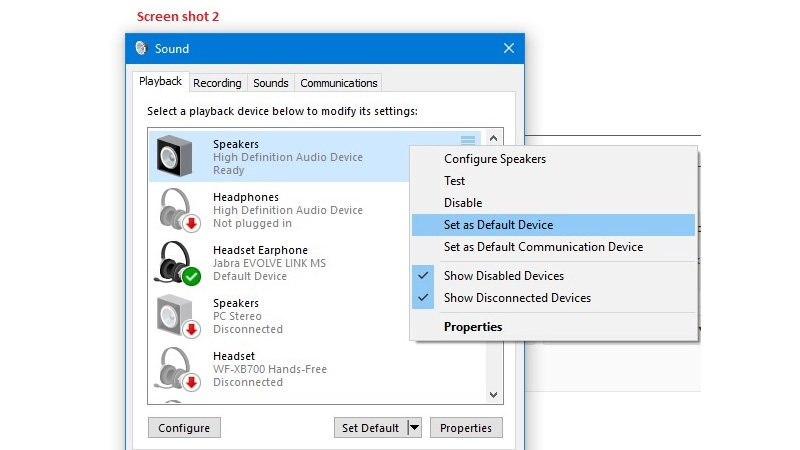Choose Set as Default Device

554,224
